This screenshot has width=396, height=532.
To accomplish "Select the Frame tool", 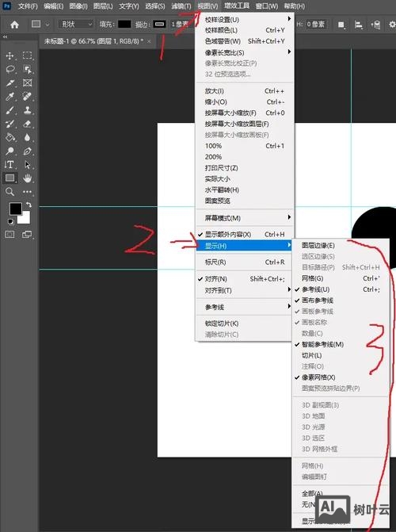I will click(x=27, y=82).
